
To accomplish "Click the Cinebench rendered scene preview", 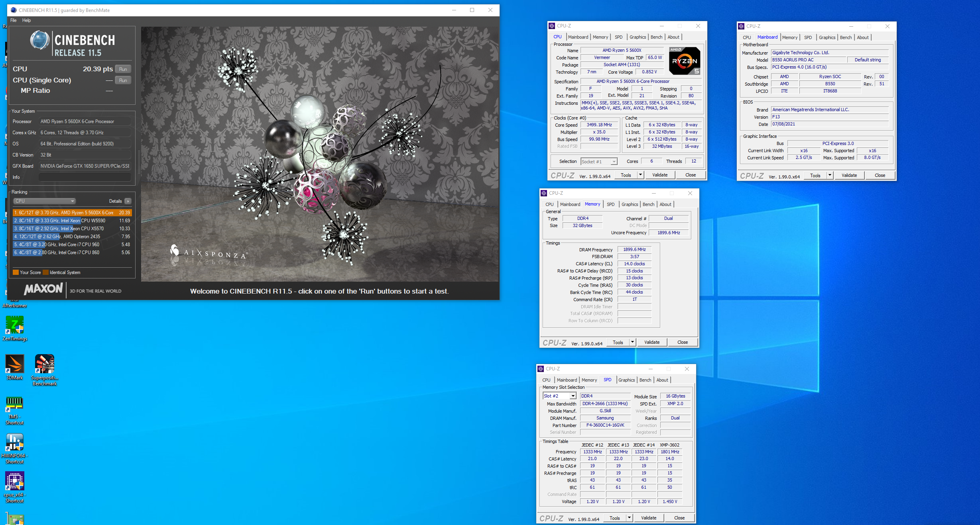I will 320,154.
